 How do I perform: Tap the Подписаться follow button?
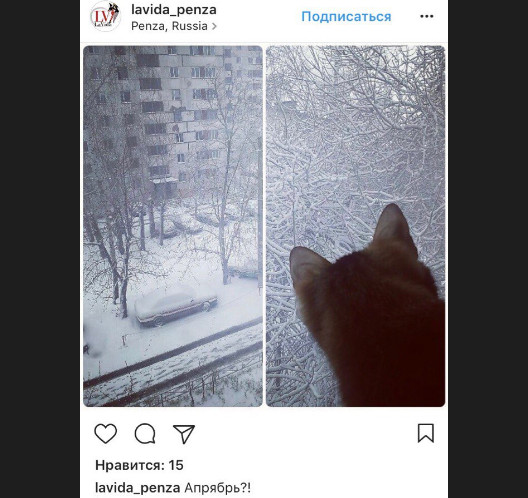(x=346, y=16)
